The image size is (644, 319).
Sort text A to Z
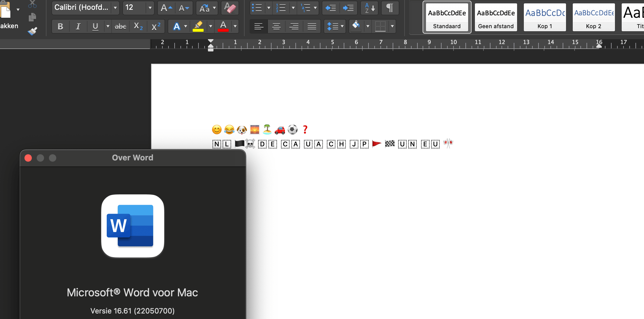(x=369, y=8)
